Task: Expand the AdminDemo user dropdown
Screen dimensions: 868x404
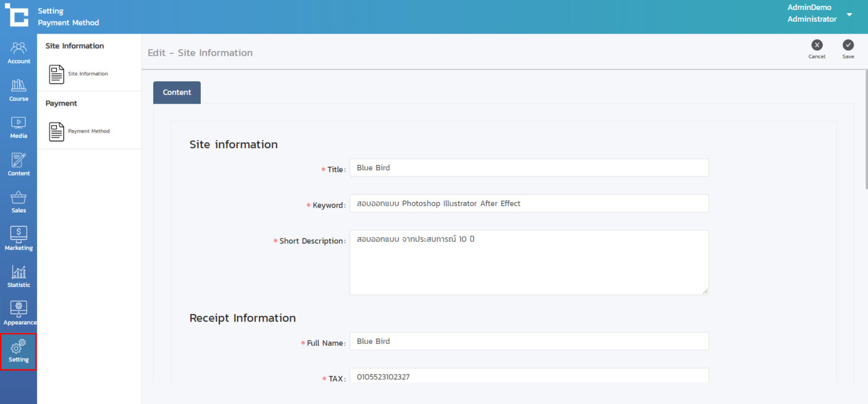Action: [x=849, y=15]
